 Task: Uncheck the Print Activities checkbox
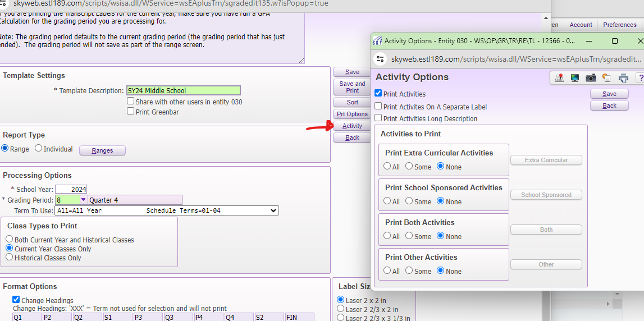tap(378, 94)
